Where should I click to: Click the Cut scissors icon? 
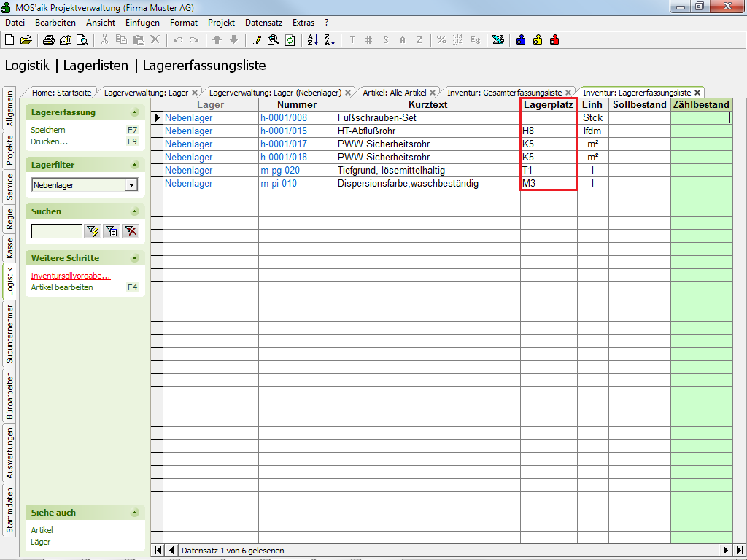105,40
